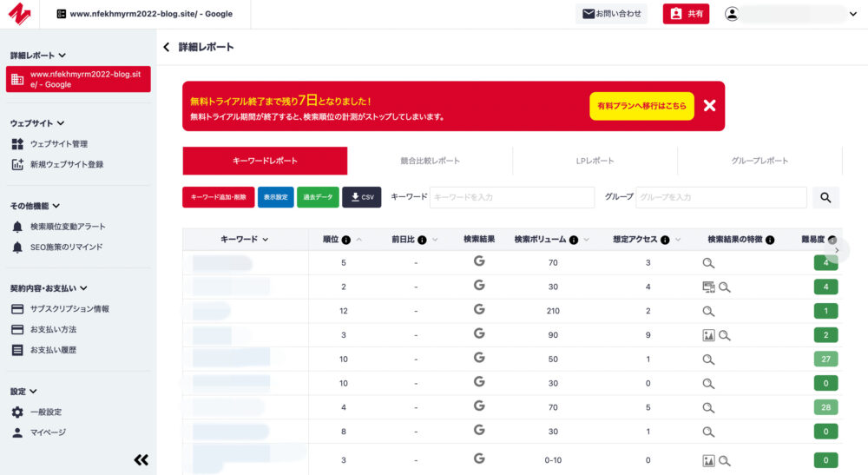Open ウェブサイト管理 in sidebar
This screenshot has width=868, height=475.
click(59, 144)
